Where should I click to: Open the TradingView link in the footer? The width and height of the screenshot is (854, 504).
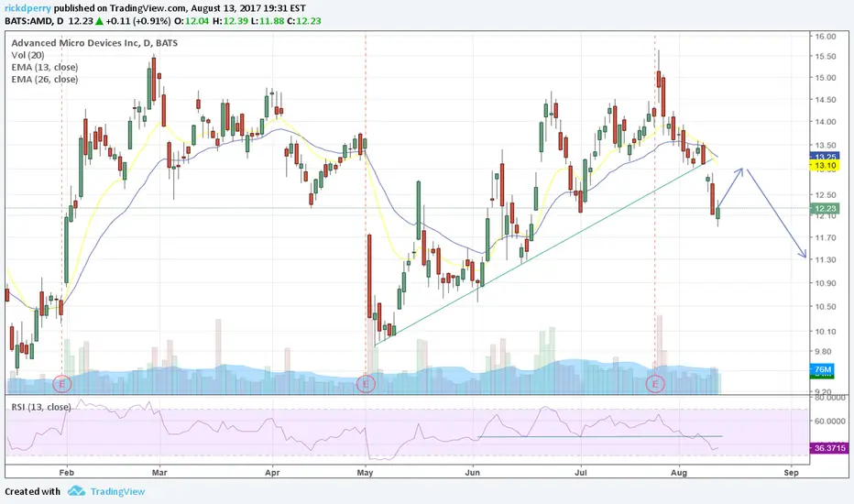pyautogui.click(x=117, y=491)
